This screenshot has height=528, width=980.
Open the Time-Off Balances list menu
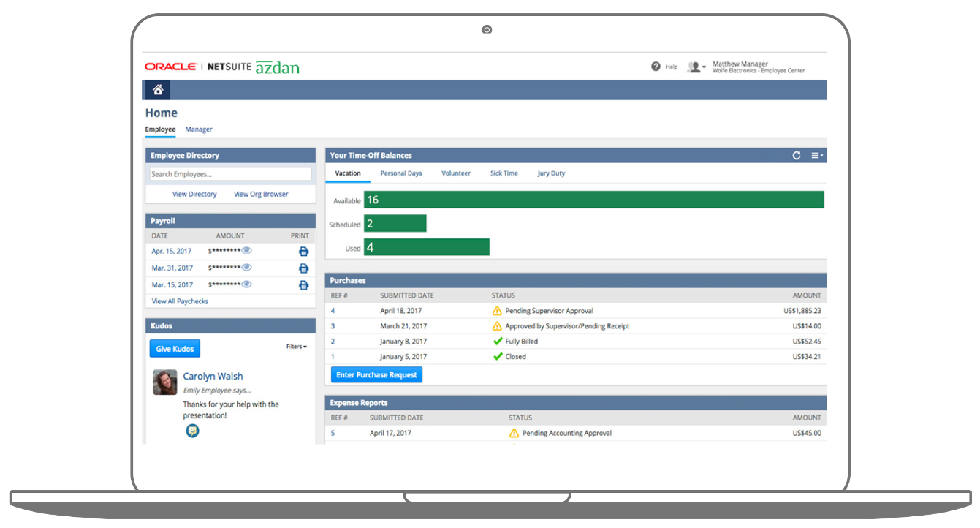[x=816, y=155]
